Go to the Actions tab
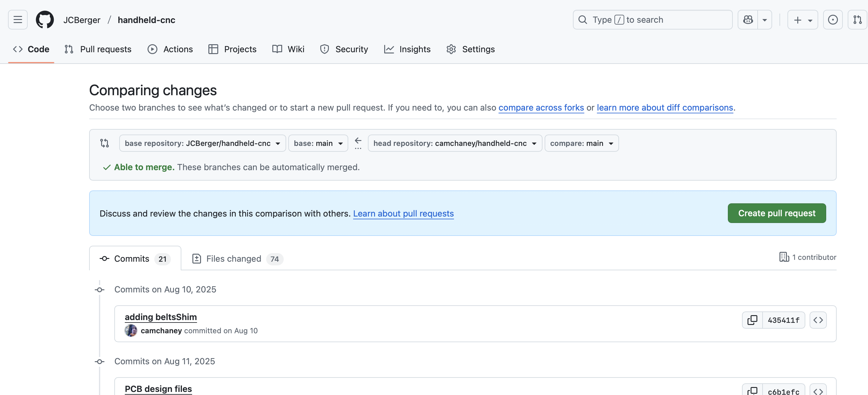The height and width of the screenshot is (395, 868). 170,49
